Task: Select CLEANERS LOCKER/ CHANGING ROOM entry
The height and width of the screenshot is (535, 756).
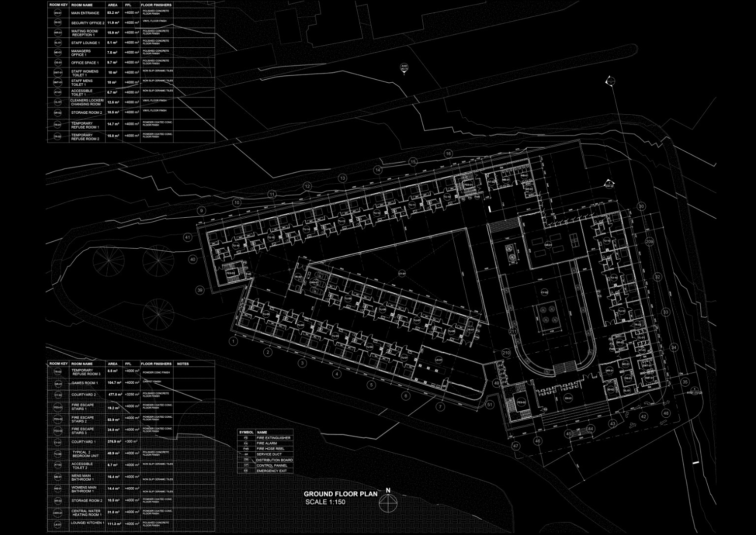Action: 87,102
